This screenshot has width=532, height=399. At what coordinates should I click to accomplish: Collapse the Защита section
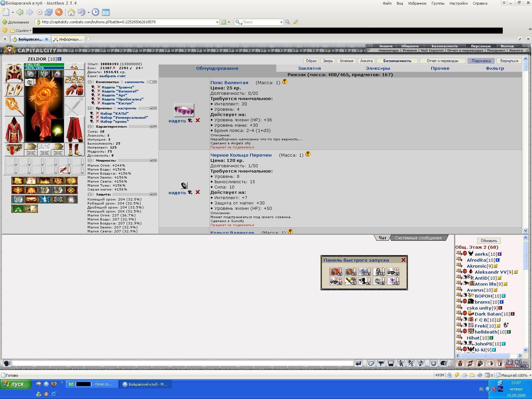[x=89, y=194]
